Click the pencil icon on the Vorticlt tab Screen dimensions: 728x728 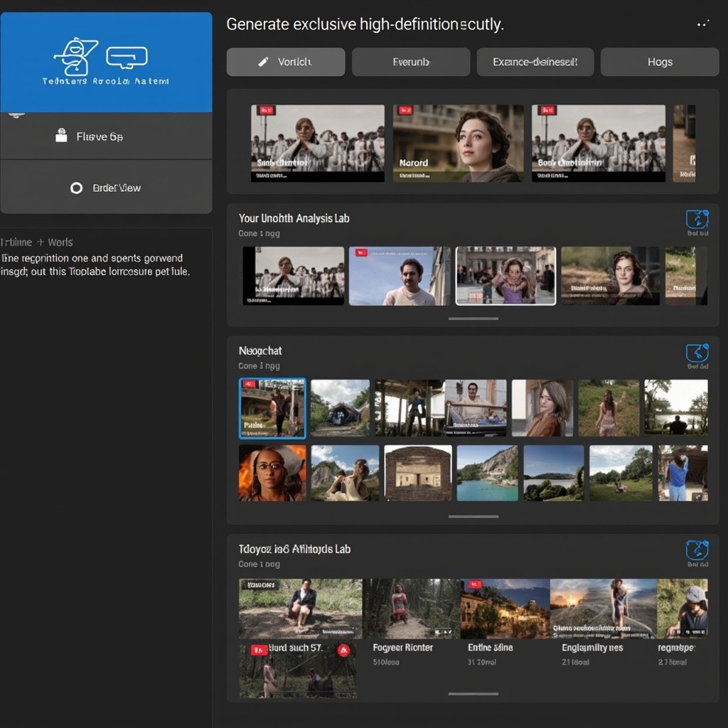(x=263, y=62)
